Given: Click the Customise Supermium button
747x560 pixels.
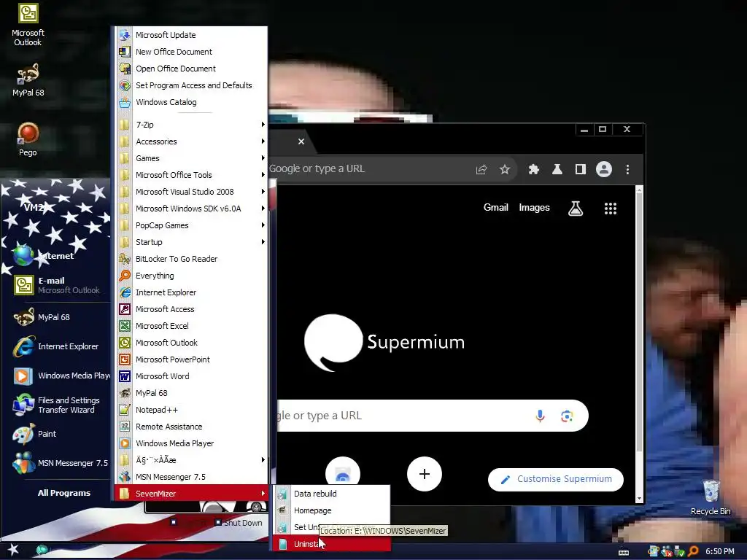Looking at the screenshot, I should (555, 479).
